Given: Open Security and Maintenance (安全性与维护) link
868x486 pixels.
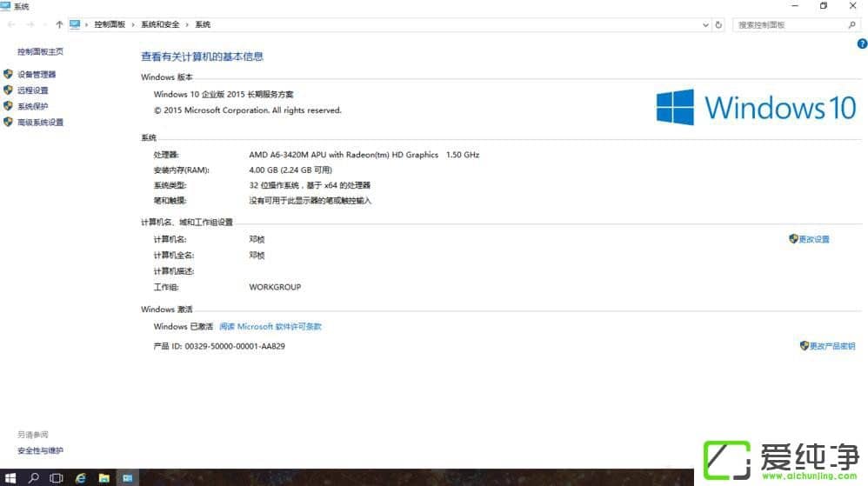Looking at the screenshot, I should [40, 450].
